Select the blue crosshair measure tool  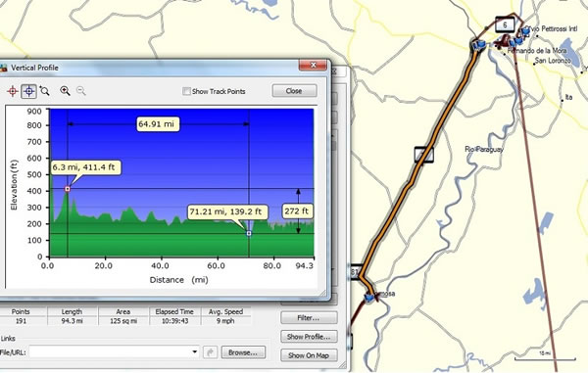[x=28, y=91]
